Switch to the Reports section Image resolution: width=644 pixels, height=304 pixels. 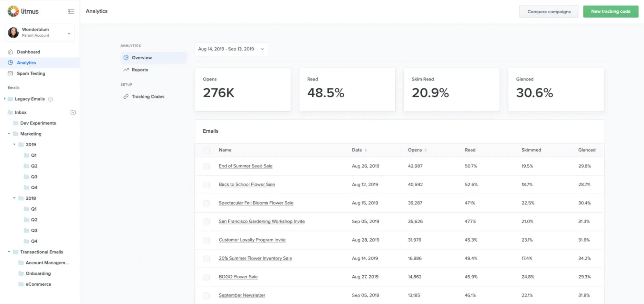140,70
